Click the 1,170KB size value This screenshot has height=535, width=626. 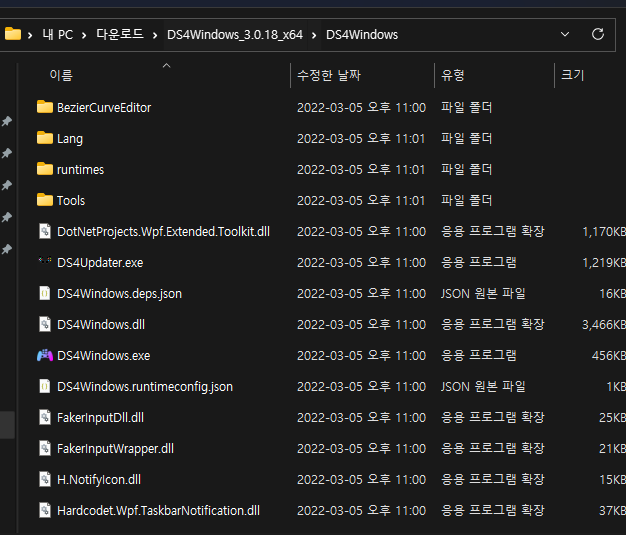[x=604, y=232]
